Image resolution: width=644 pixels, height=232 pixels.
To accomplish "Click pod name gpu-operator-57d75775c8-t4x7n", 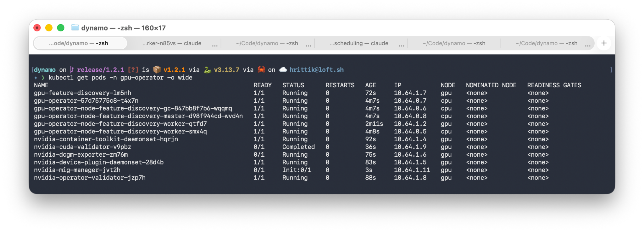I will 86,100.
